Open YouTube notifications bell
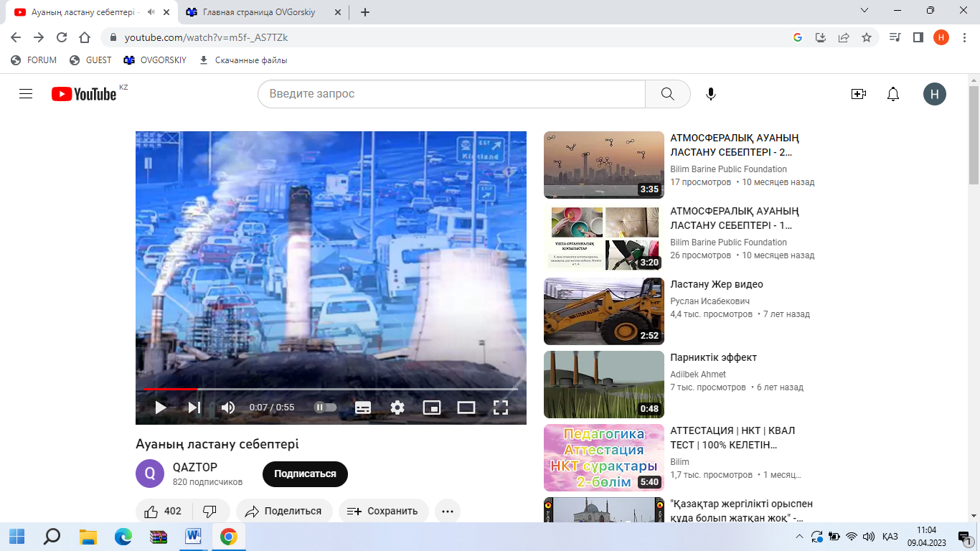This screenshot has width=980, height=551. pyautogui.click(x=893, y=94)
